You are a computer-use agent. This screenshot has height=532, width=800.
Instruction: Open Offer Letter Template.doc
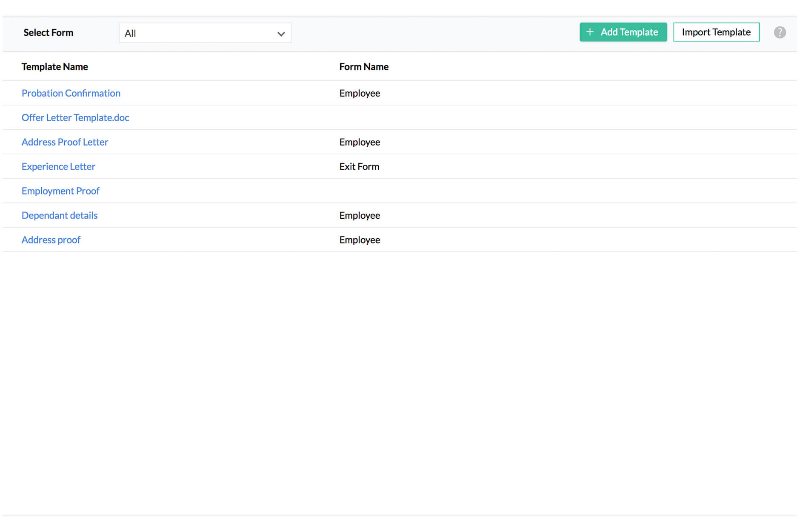coord(75,117)
